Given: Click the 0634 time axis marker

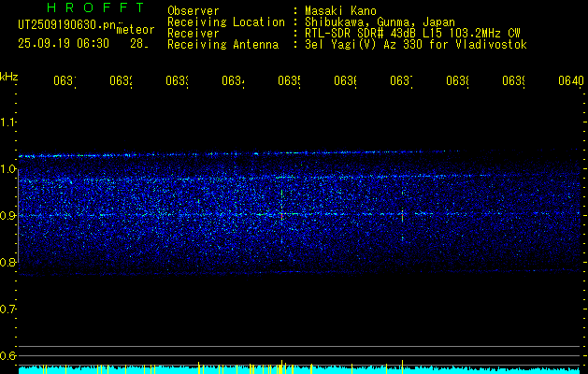Looking at the screenshot, I should 234,80.
